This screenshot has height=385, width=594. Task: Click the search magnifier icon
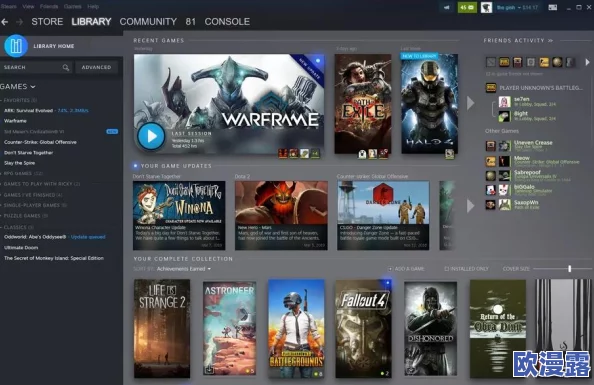click(x=66, y=67)
